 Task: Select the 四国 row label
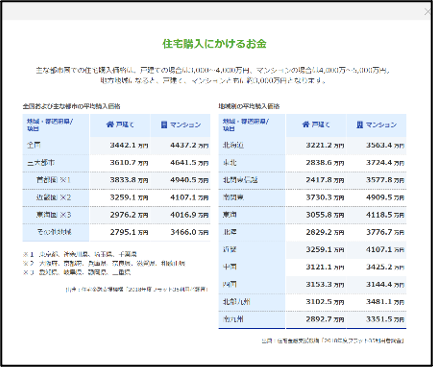230,284
